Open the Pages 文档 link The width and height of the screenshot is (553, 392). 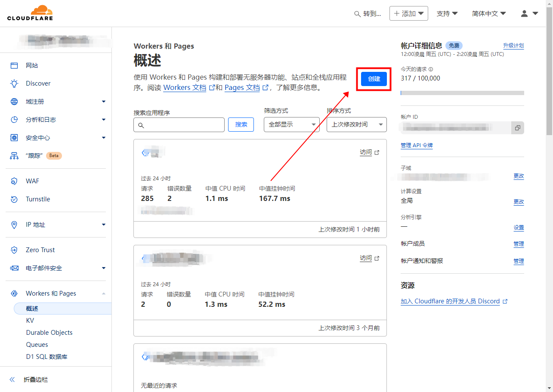click(242, 87)
